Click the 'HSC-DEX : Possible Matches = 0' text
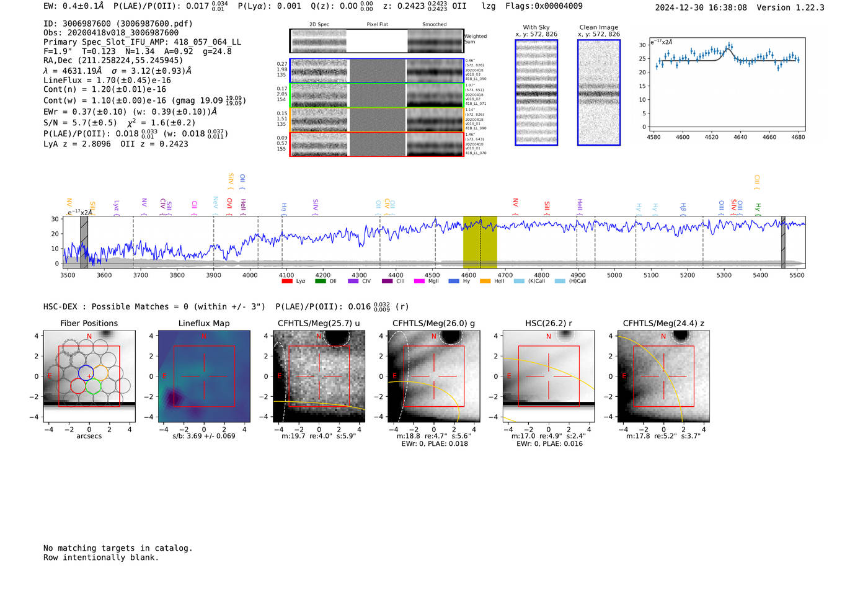This screenshot has height=591, width=868. [x=116, y=306]
